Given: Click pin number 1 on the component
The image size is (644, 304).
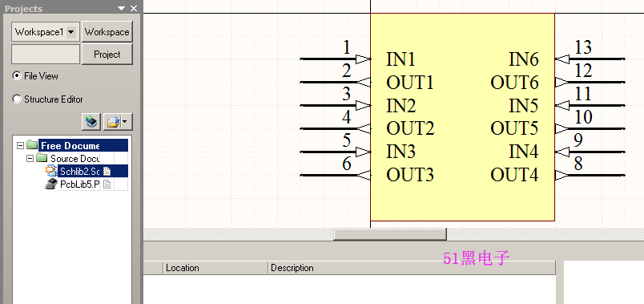Looking at the screenshot, I should 347,47.
